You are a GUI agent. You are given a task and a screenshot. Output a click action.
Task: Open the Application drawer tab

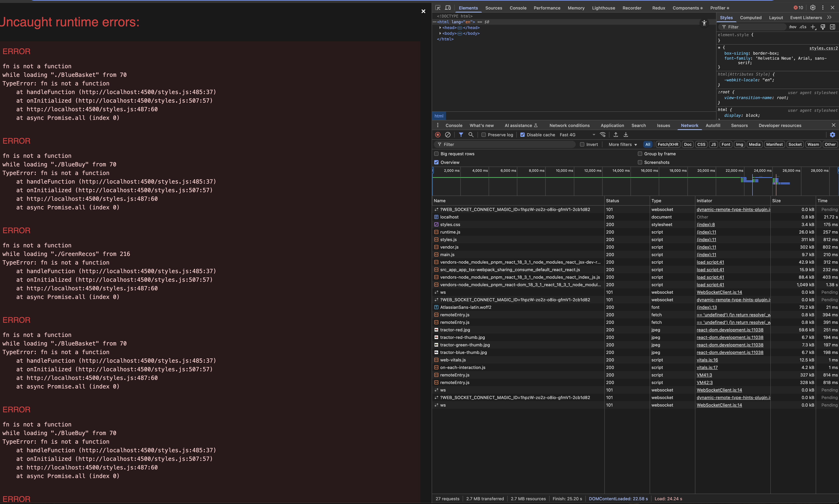[612, 125]
